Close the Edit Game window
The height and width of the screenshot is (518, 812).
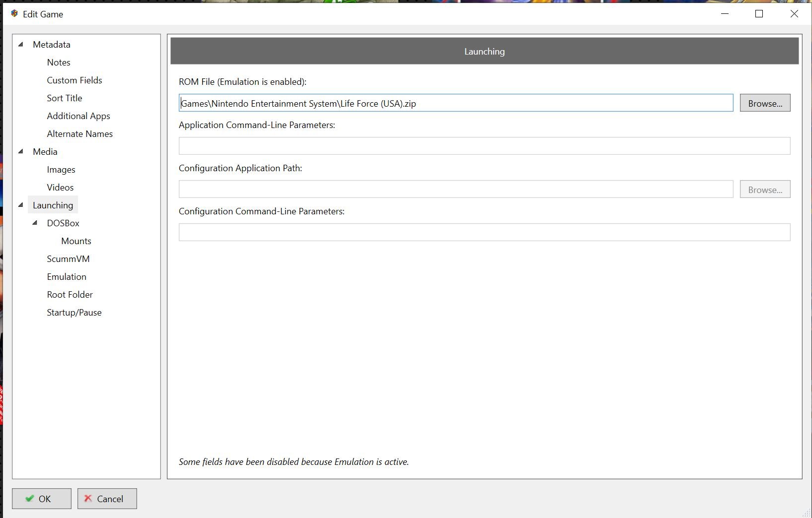point(794,13)
